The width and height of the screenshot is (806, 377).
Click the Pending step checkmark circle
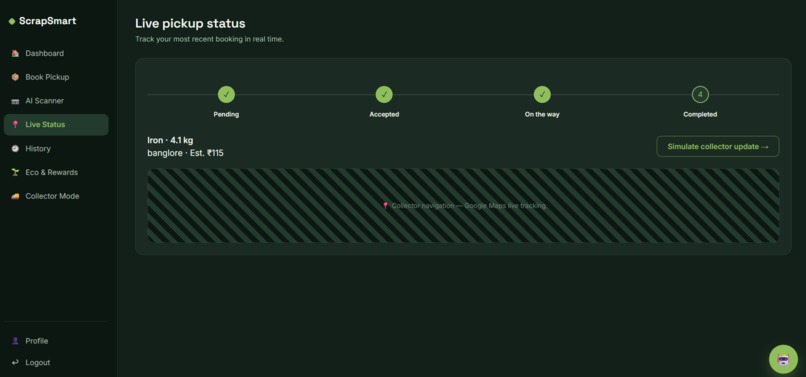click(226, 95)
